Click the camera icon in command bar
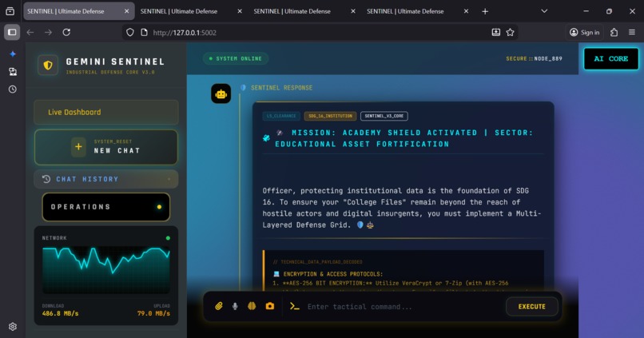Image resolution: width=644 pixels, height=338 pixels. tap(270, 306)
